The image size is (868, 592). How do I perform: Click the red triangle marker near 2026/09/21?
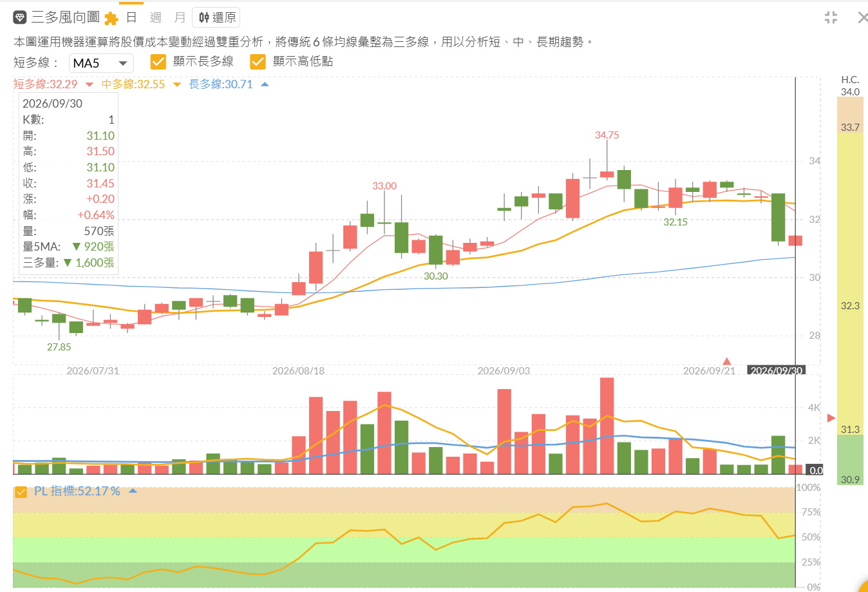[x=727, y=361]
